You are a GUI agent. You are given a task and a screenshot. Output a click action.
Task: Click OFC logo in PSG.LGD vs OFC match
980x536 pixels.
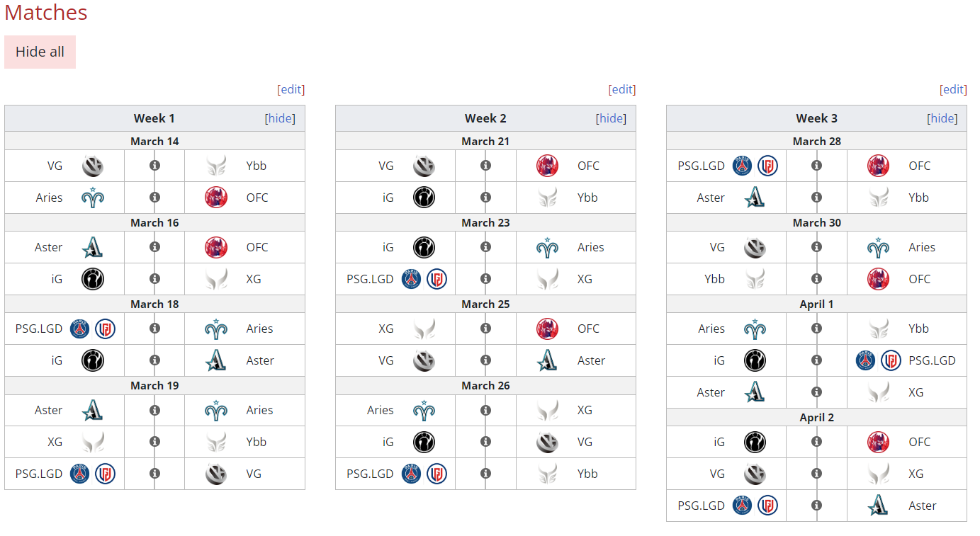coord(878,166)
